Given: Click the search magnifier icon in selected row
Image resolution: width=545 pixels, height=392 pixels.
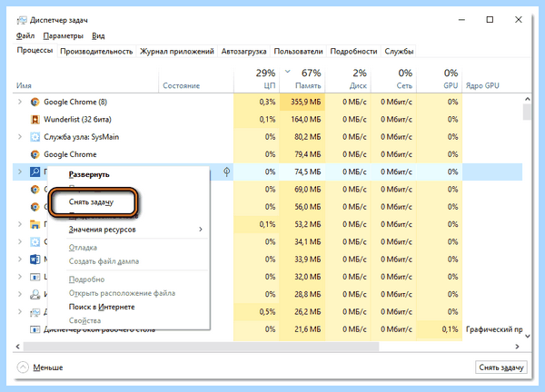Looking at the screenshot, I should (x=35, y=171).
